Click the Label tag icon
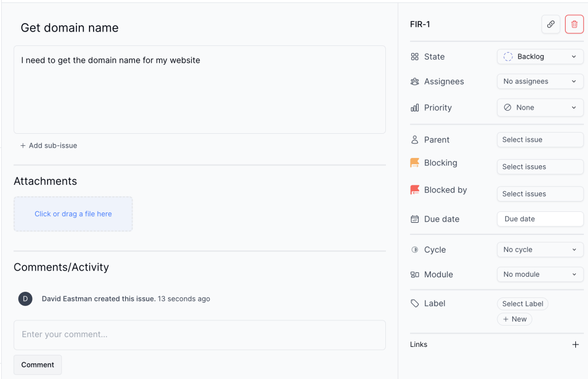The width and height of the screenshot is (588, 379). click(415, 303)
